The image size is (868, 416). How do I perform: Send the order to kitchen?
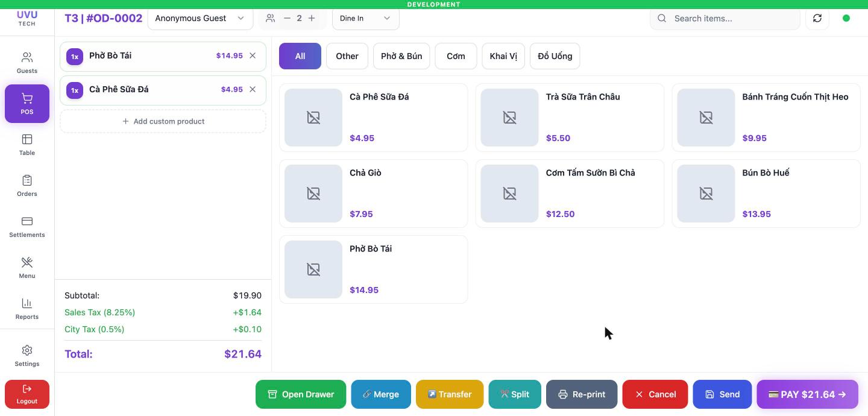coord(722,394)
